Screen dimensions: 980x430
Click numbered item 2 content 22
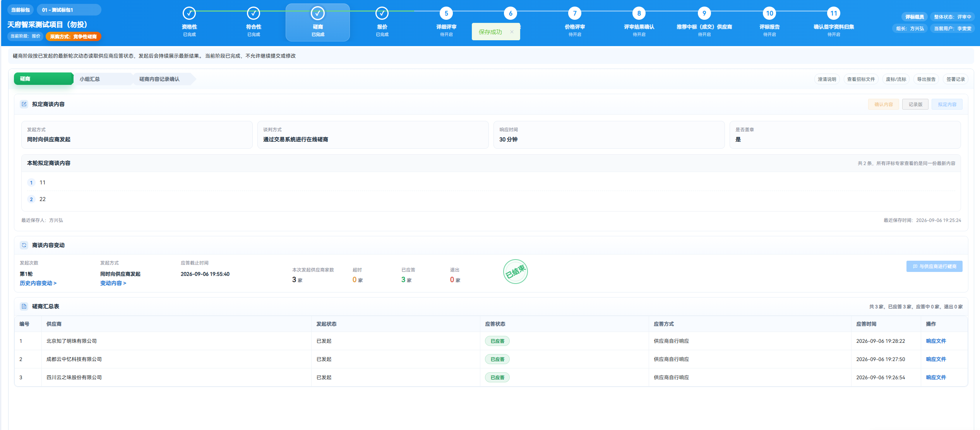(43, 199)
